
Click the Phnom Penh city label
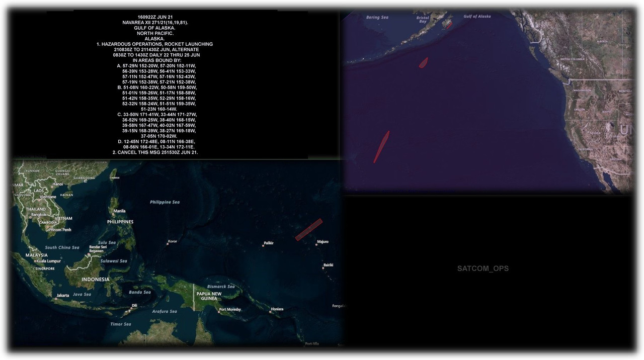pos(60,230)
